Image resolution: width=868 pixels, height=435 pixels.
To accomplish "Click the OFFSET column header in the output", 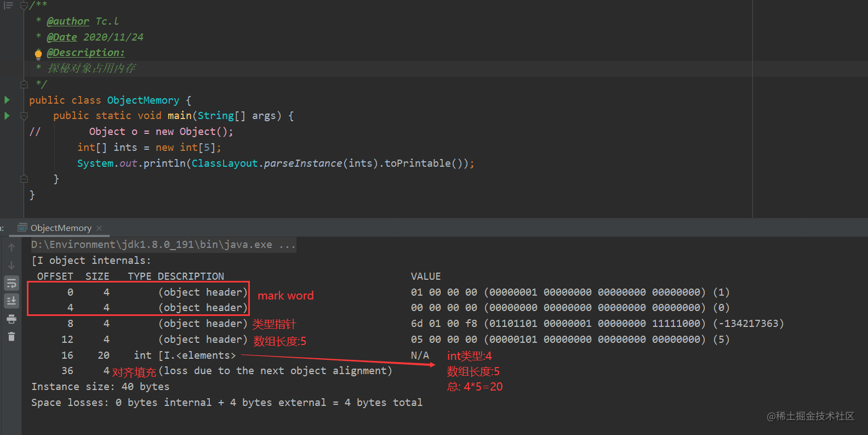I will (x=55, y=276).
